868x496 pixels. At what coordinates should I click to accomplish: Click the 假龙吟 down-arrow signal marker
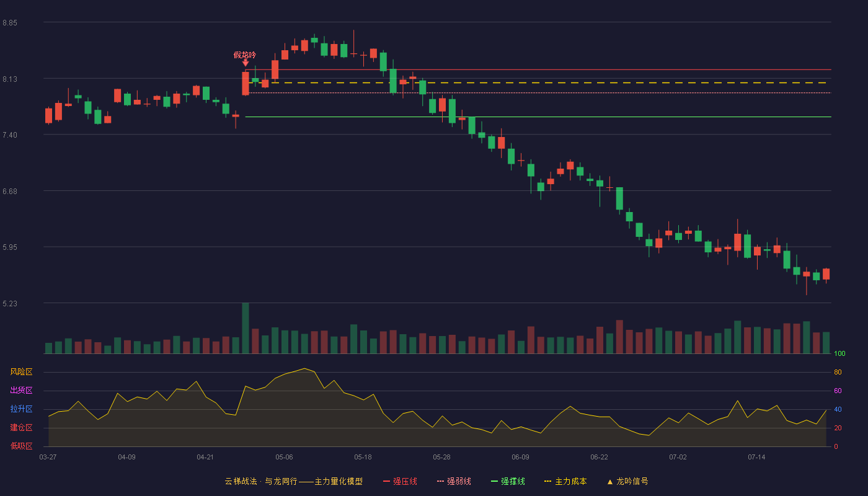click(x=246, y=63)
